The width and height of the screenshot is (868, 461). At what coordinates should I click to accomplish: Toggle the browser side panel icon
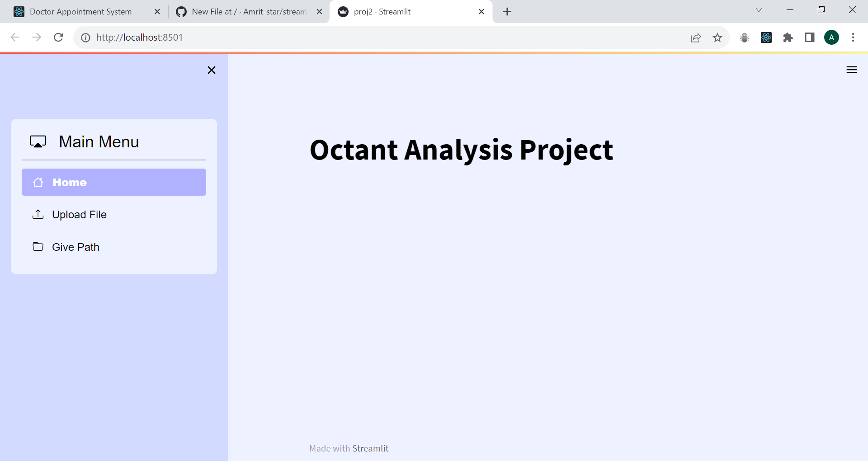pos(809,38)
